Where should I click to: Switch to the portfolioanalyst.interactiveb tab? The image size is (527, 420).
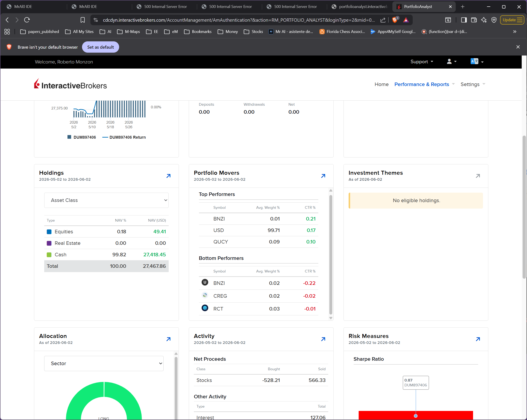360,7
